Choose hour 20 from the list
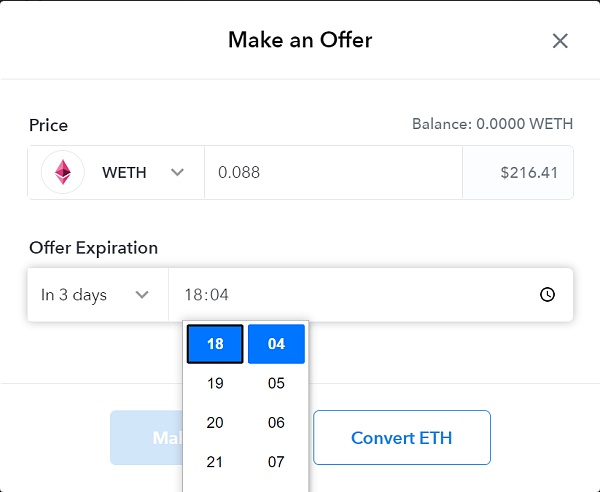This screenshot has width=600, height=492. tap(215, 423)
